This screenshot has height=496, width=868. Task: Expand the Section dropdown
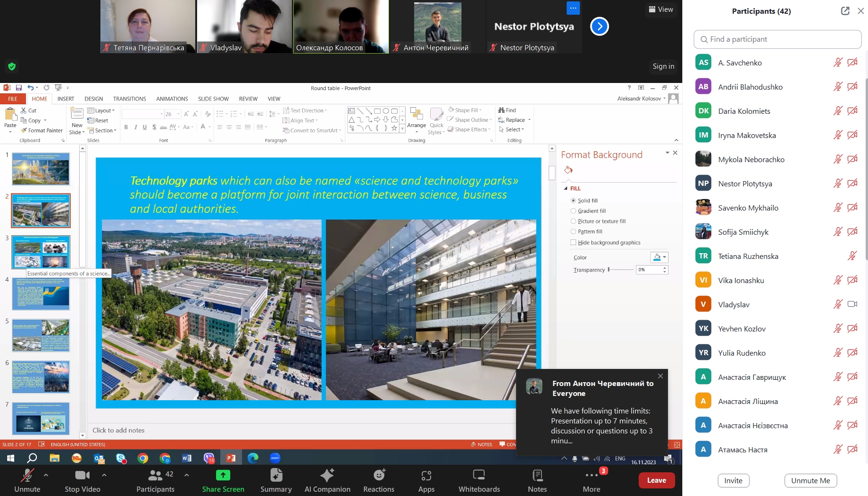[102, 130]
